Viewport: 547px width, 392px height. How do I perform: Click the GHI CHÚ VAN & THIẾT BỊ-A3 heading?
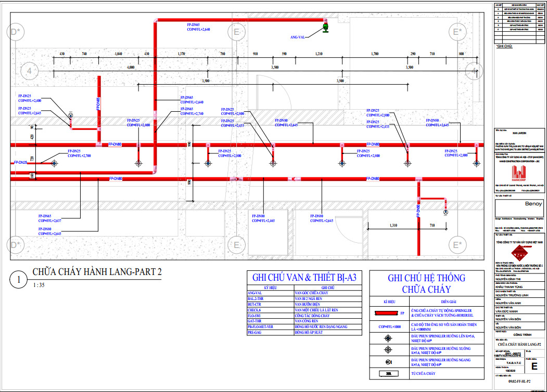304,278
